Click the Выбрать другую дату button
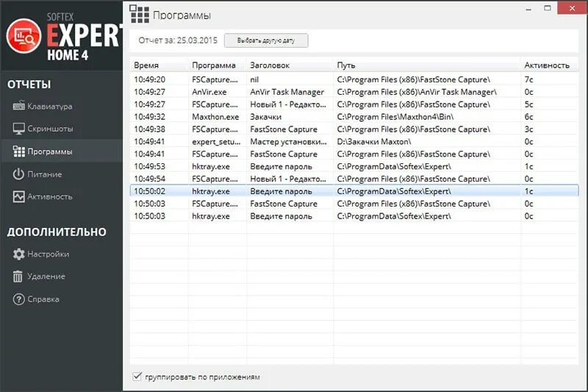 [266, 40]
